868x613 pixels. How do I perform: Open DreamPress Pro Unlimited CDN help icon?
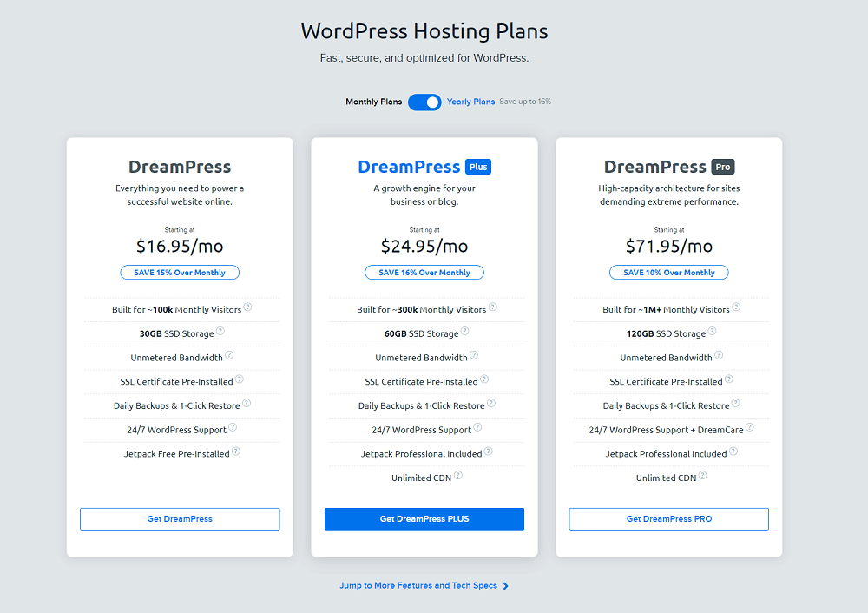702,475
